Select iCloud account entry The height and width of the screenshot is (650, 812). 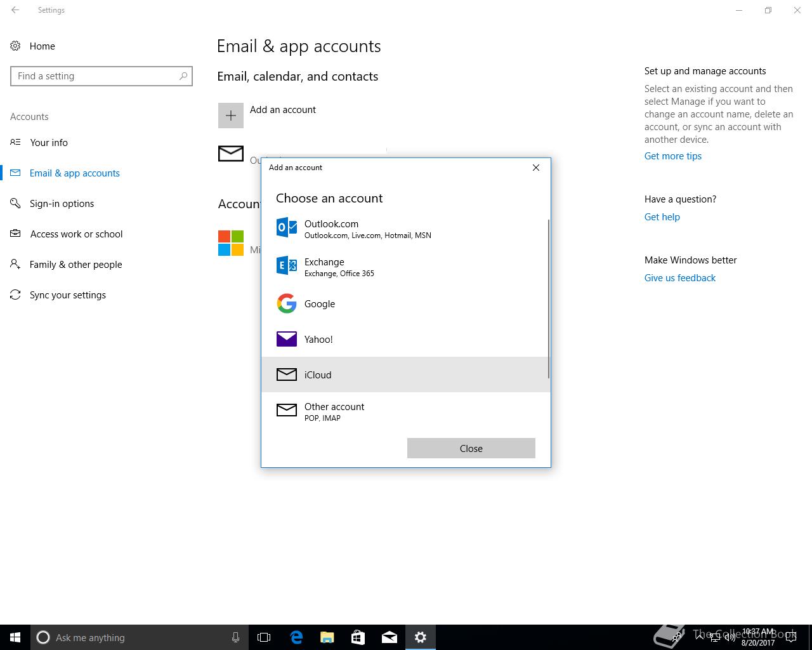click(x=405, y=375)
